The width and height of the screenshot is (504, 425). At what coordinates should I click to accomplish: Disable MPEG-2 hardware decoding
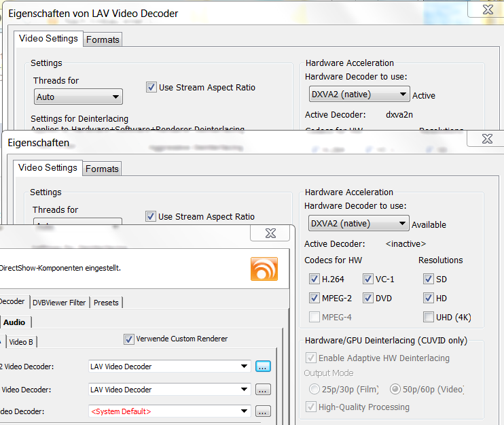314,298
